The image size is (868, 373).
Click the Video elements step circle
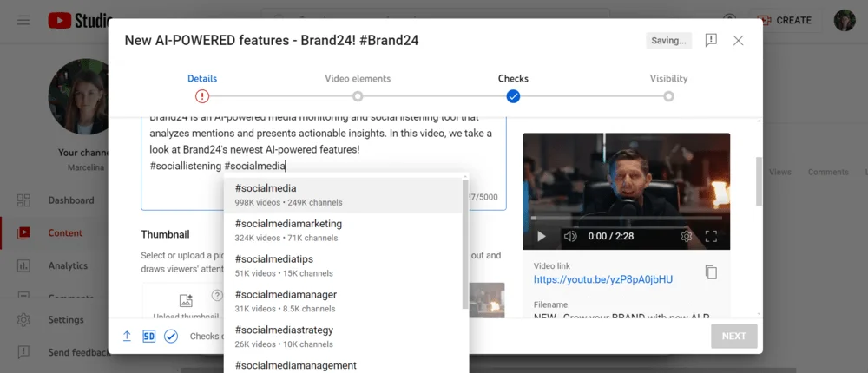tap(358, 96)
